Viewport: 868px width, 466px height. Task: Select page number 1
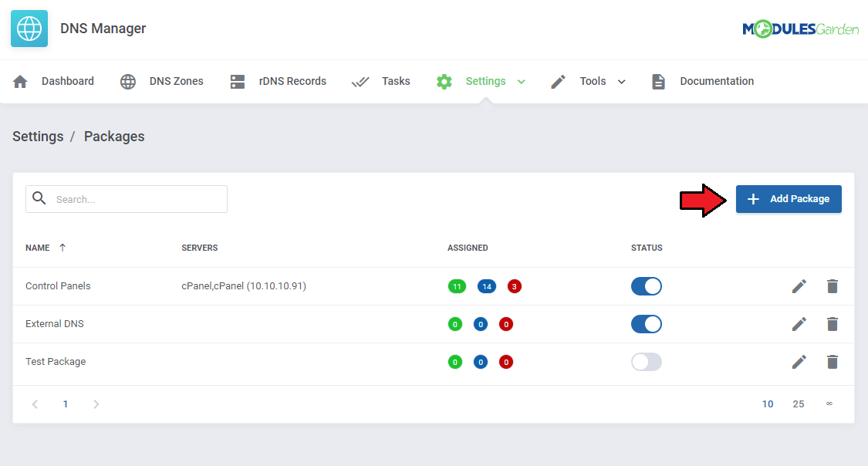coord(66,404)
